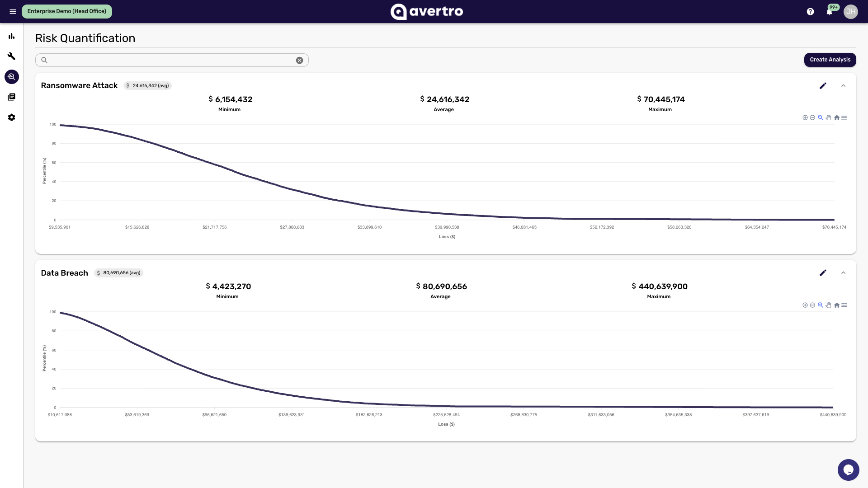Click the $ 70,445,174 maximum value
The width and height of the screenshot is (868, 488).
[660, 99]
